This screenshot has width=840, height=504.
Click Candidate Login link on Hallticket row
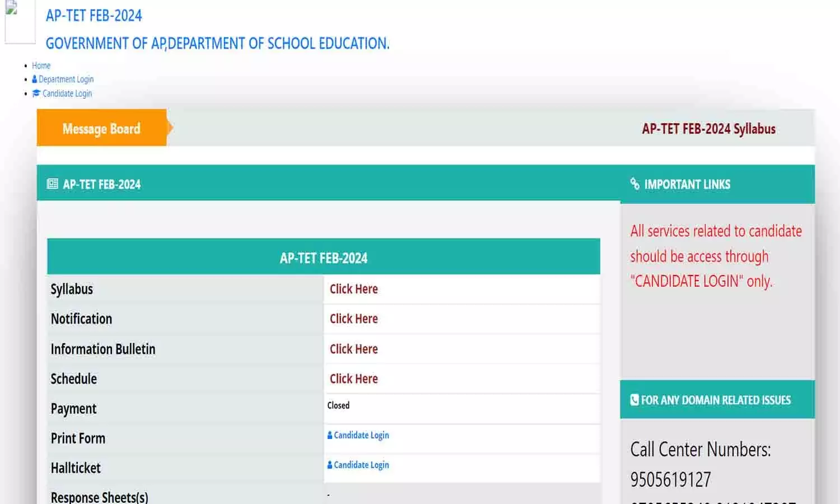coord(361,465)
